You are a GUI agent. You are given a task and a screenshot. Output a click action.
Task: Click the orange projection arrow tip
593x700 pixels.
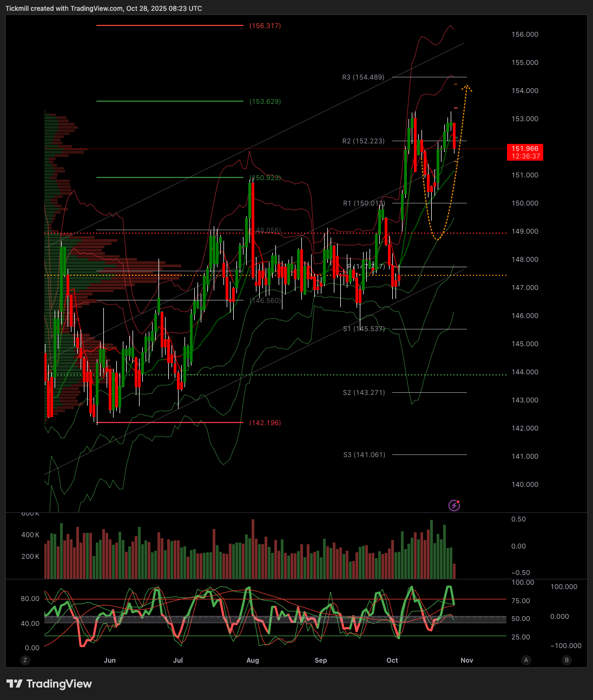tap(467, 86)
